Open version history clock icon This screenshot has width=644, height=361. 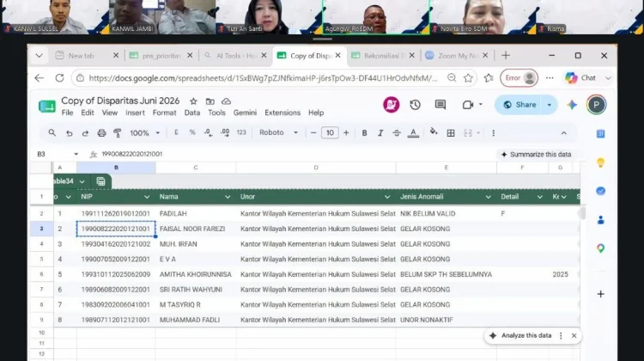[415, 105]
